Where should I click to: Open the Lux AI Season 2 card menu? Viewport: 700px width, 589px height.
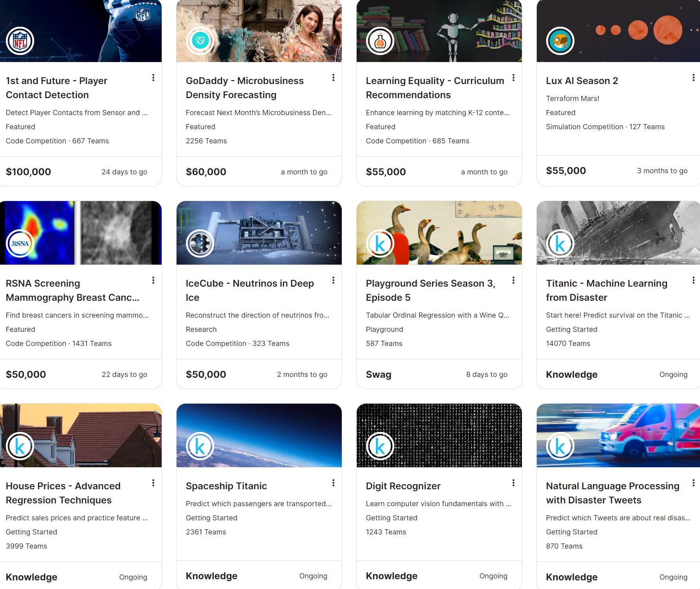(693, 77)
